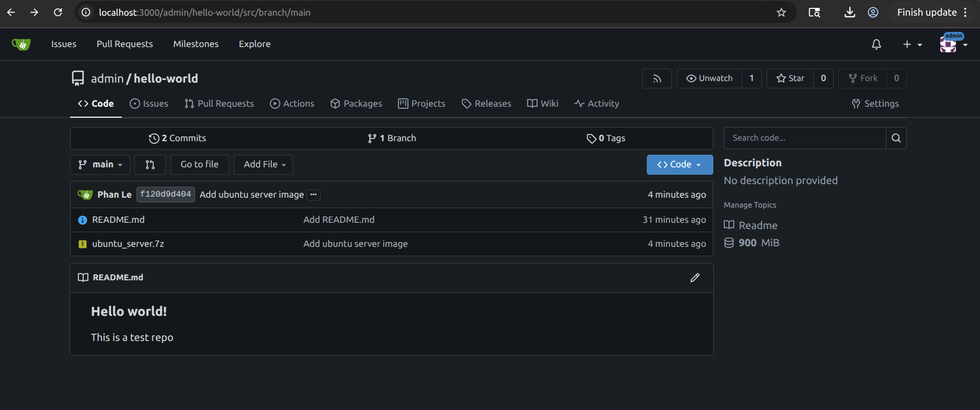Edit README.md with the pencil icon
This screenshot has height=410, width=980.
click(x=694, y=278)
